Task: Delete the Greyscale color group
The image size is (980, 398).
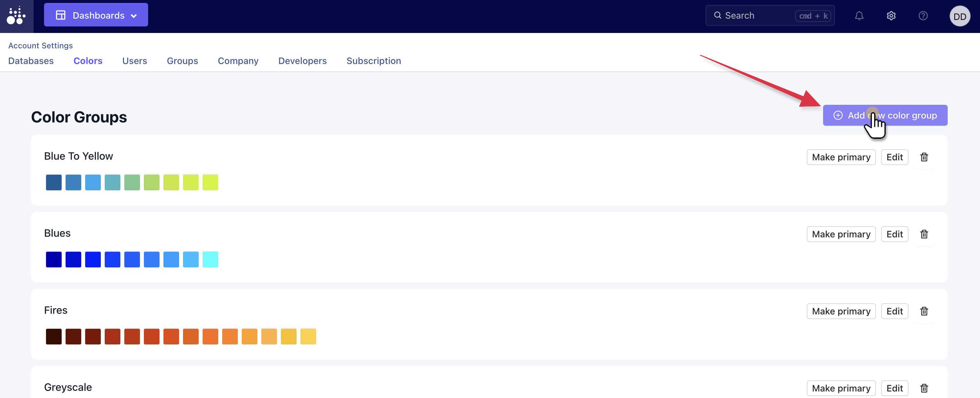Action: tap(924, 388)
